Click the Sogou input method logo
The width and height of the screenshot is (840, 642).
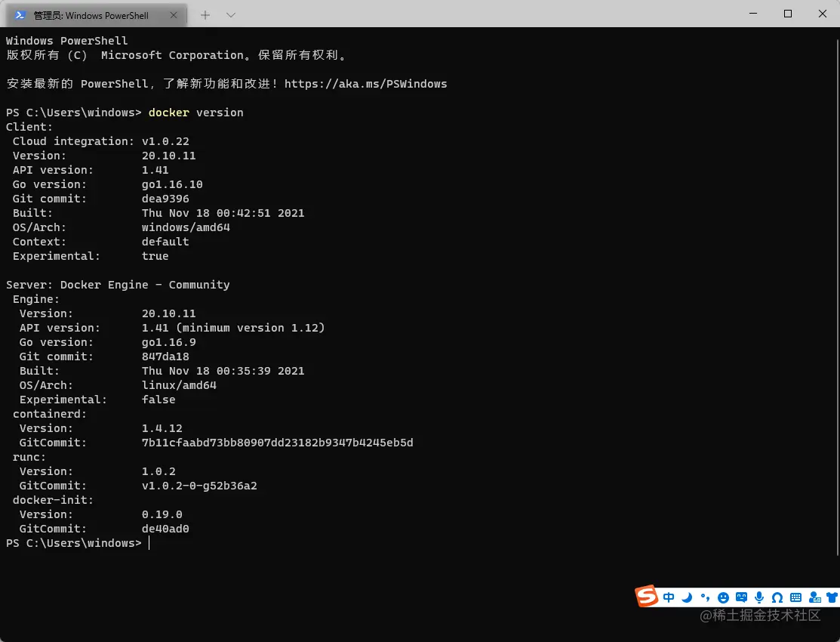click(x=646, y=596)
